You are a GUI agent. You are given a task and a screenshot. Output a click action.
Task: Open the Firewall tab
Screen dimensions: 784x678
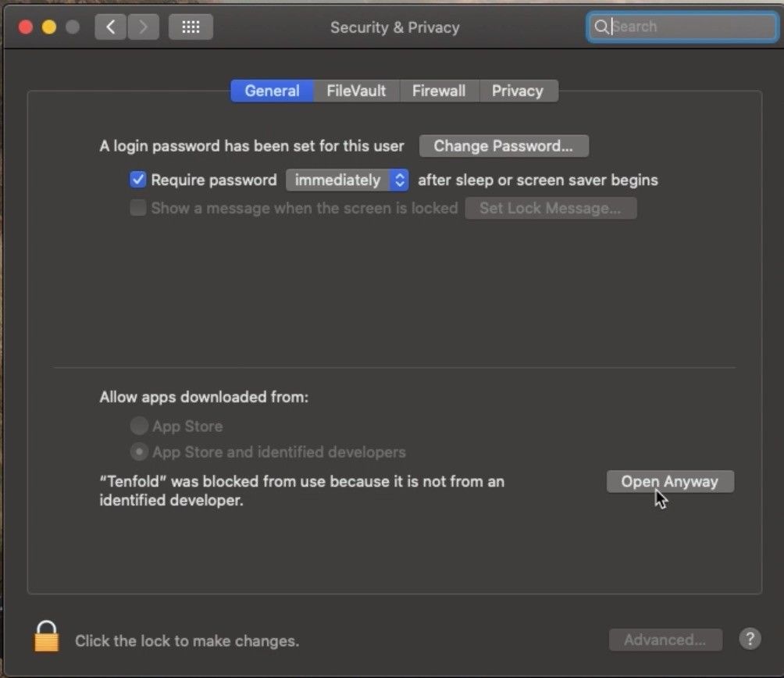coord(439,91)
